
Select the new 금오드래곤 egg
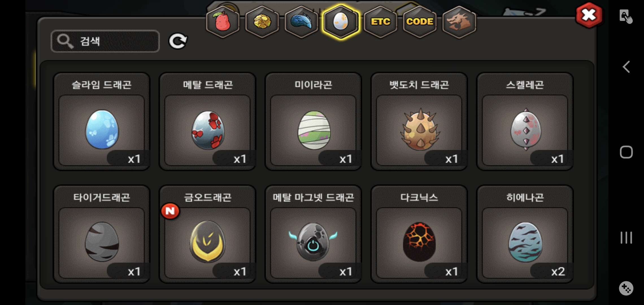pos(208,234)
